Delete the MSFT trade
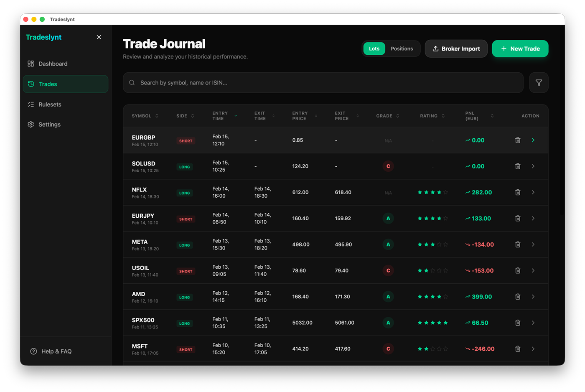 [518, 349]
